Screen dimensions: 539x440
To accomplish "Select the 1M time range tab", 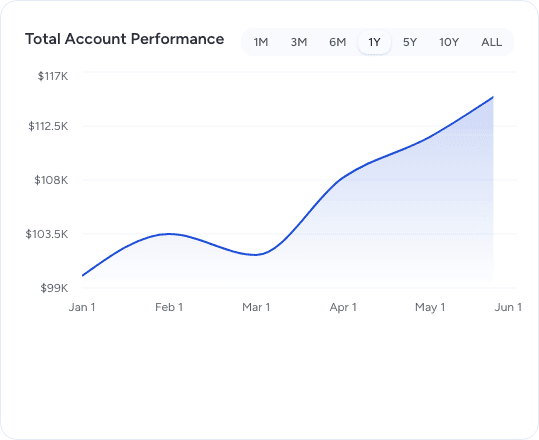I will tap(261, 42).
